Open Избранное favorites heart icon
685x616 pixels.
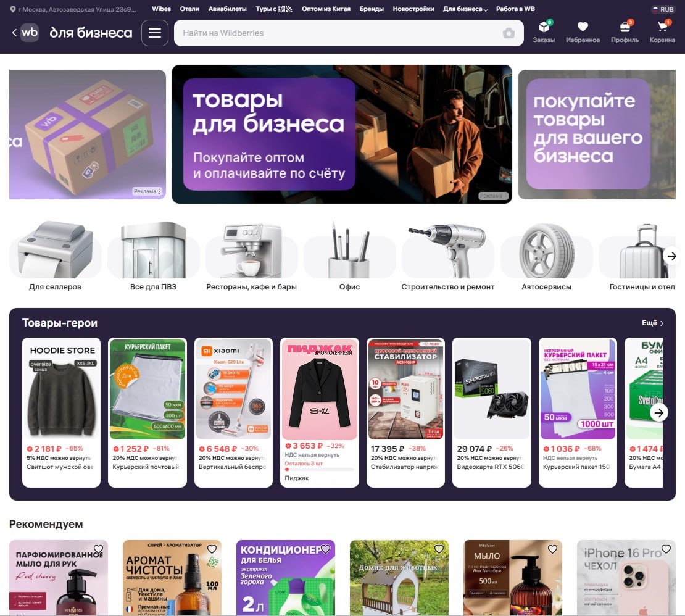pyautogui.click(x=583, y=28)
